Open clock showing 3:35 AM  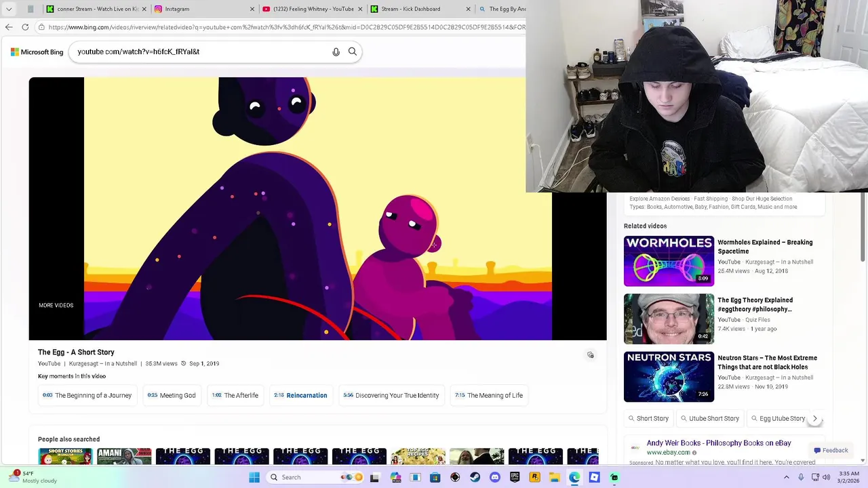tap(849, 477)
